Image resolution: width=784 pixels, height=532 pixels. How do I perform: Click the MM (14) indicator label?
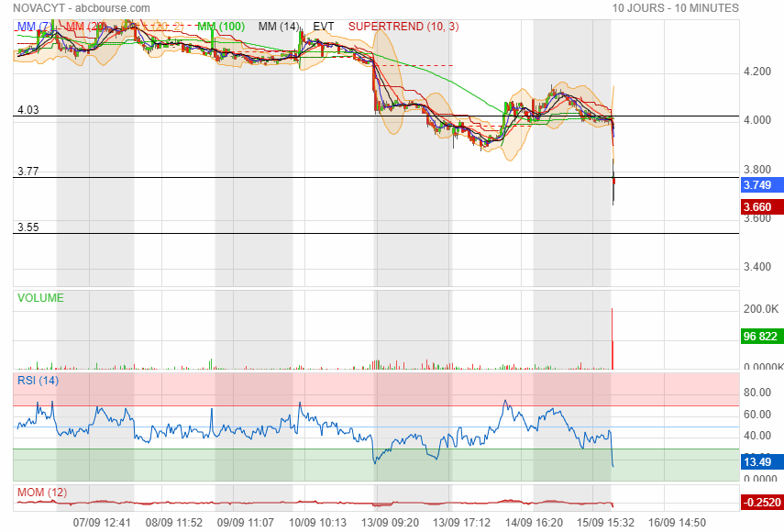[x=279, y=27]
